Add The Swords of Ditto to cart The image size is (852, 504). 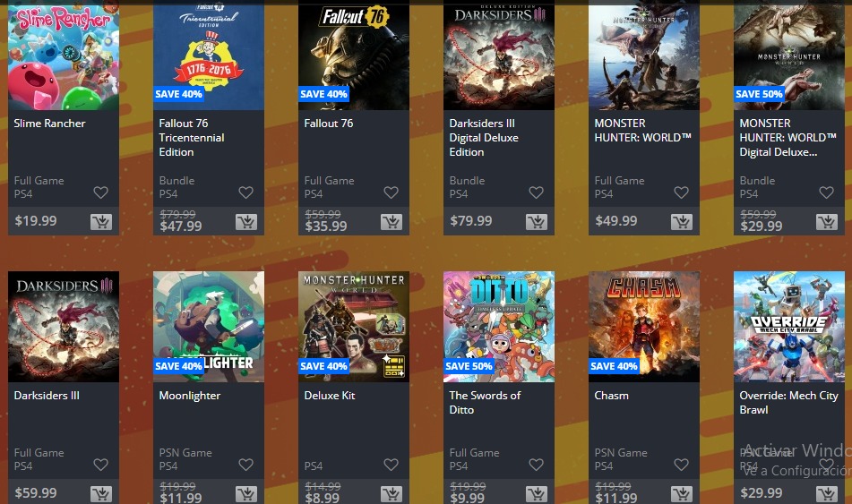537,493
